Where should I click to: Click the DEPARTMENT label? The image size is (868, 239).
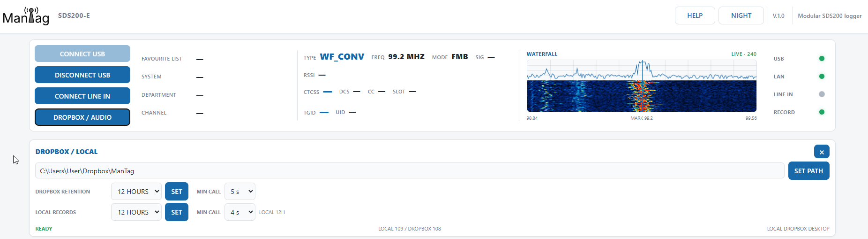[159, 95]
